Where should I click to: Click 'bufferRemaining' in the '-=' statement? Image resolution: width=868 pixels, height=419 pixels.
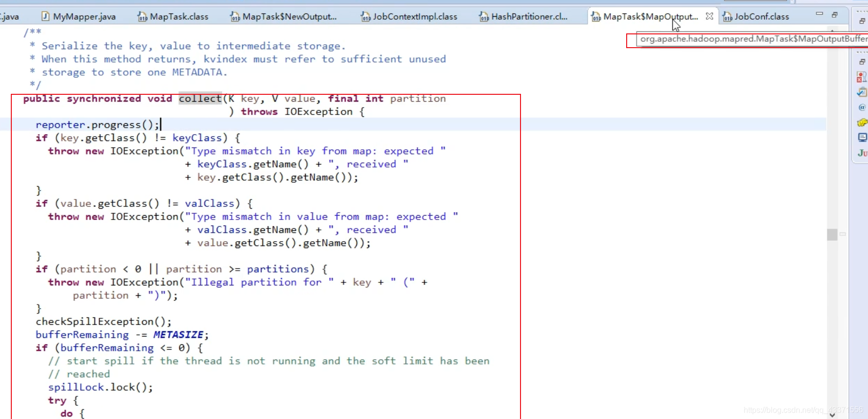click(x=82, y=335)
